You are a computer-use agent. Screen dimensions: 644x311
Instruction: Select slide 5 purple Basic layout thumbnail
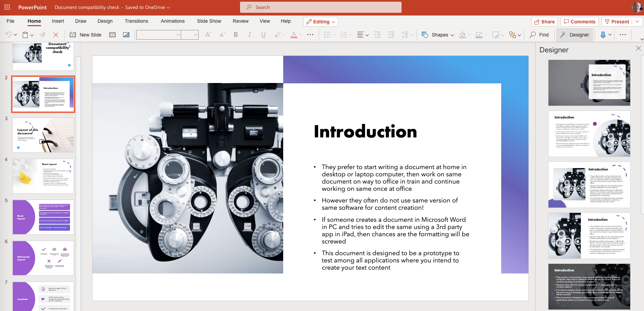pyautogui.click(x=43, y=217)
